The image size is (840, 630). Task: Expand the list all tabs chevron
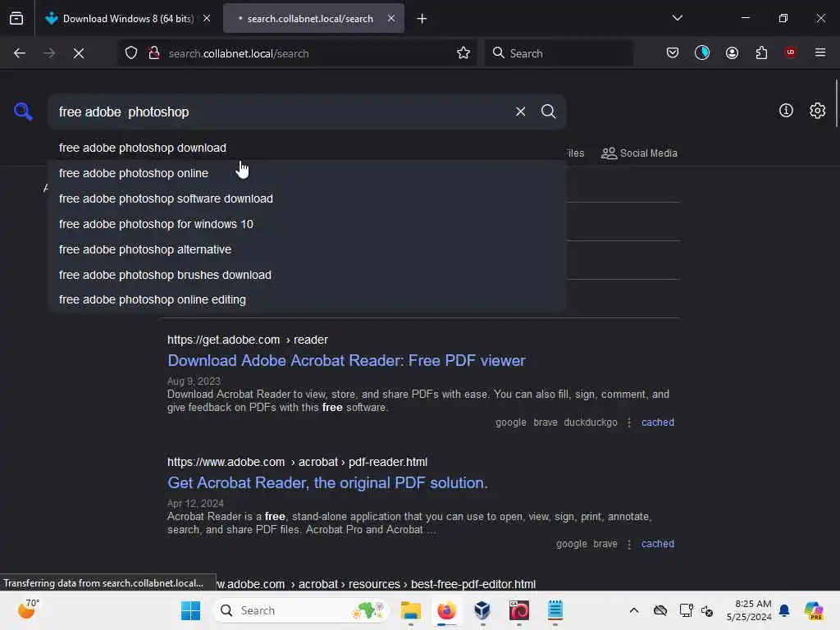[677, 18]
